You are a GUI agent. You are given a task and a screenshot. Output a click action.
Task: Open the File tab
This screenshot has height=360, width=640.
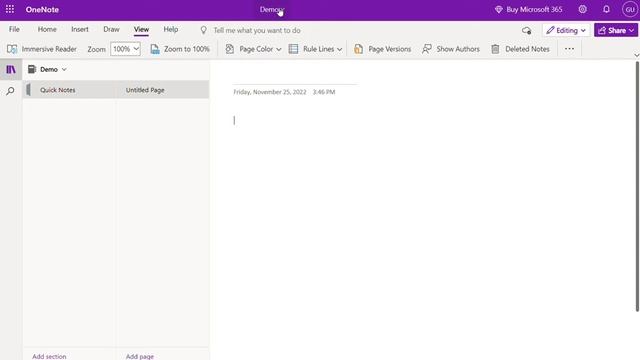tap(14, 29)
